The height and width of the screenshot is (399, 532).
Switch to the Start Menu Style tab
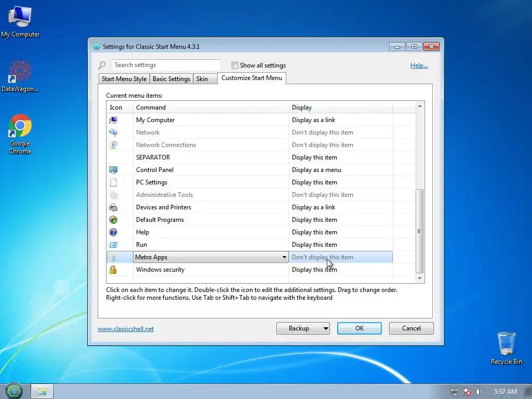click(x=124, y=79)
